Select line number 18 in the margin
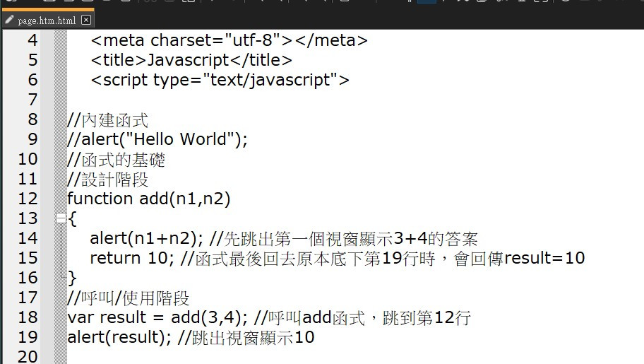The width and height of the screenshot is (644, 364). point(28,317)
